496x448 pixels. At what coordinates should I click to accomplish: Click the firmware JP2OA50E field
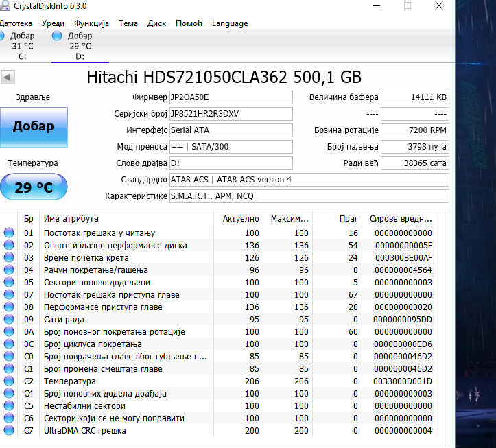coord(231,97)
